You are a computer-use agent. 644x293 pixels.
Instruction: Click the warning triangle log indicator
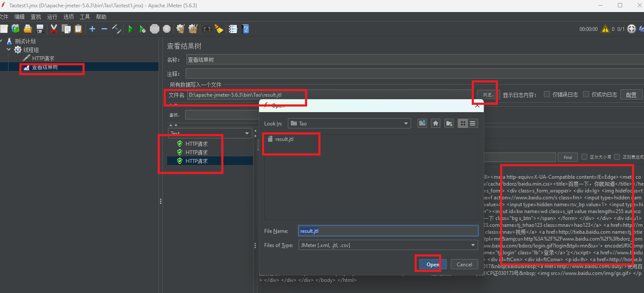coord(605,29)
